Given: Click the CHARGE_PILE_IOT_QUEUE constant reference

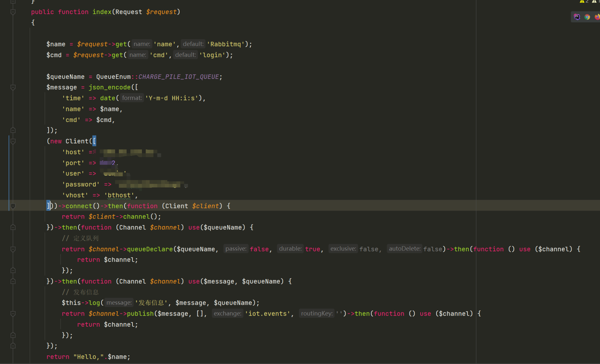Looking at the screenshot, I should [179, 77].
